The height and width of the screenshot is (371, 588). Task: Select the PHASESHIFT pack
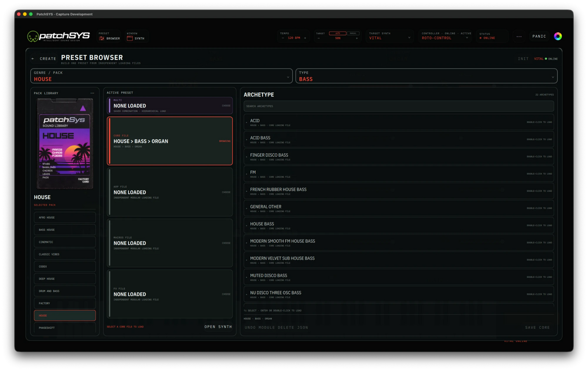pos(65,327)
